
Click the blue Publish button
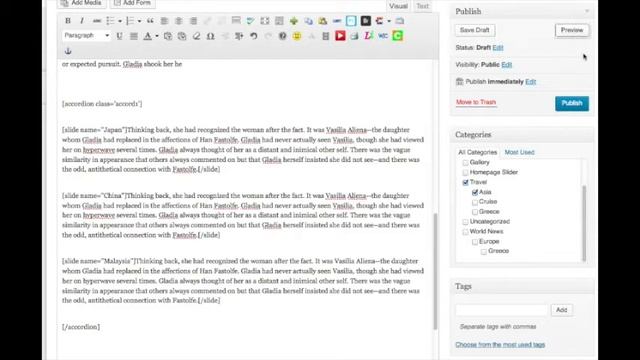click(572, 103)
